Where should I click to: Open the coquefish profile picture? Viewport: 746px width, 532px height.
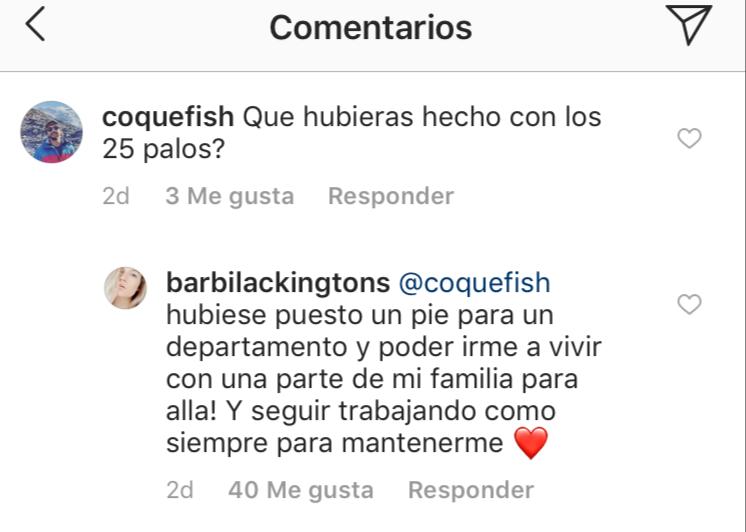click(51, 132)
